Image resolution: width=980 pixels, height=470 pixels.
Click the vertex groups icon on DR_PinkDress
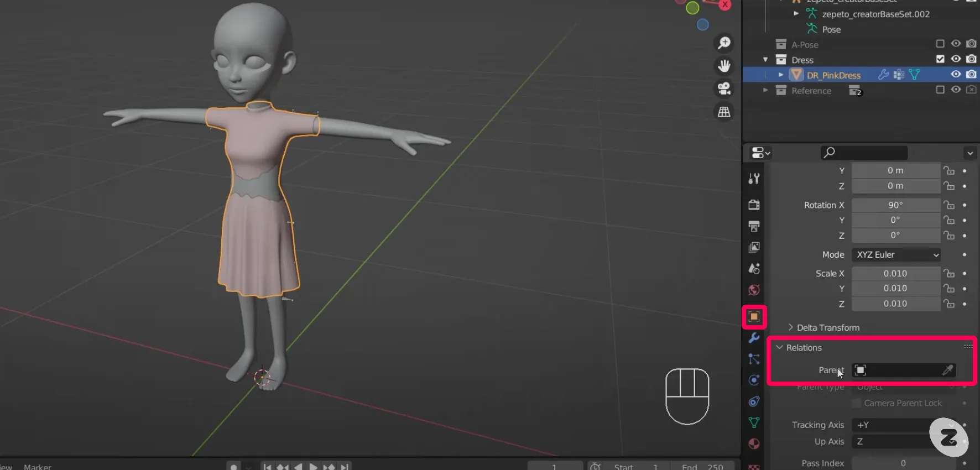899,74
